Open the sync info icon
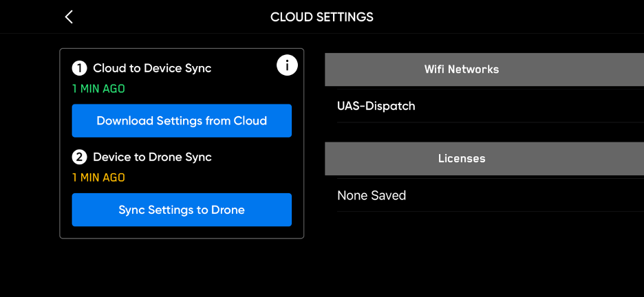Viewport: 644px width, 297px height. (x=287, y=65)
